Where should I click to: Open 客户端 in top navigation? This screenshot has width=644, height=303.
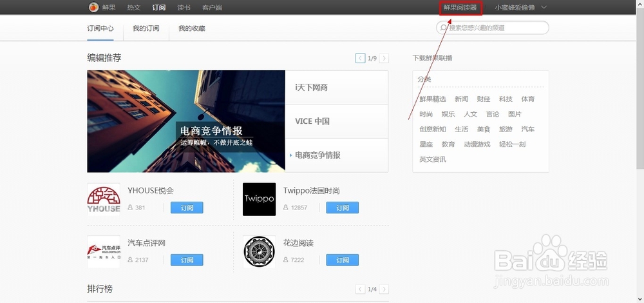click(213, 7)
